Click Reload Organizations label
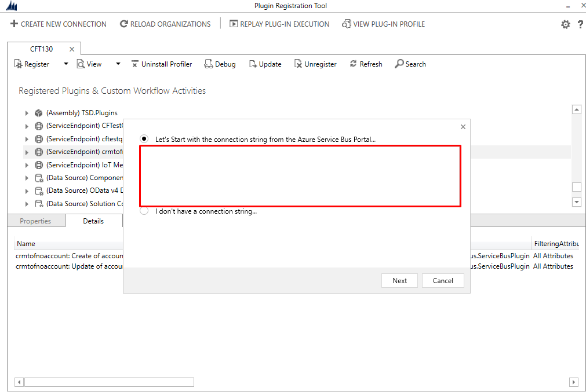 (x=170, y=24)
